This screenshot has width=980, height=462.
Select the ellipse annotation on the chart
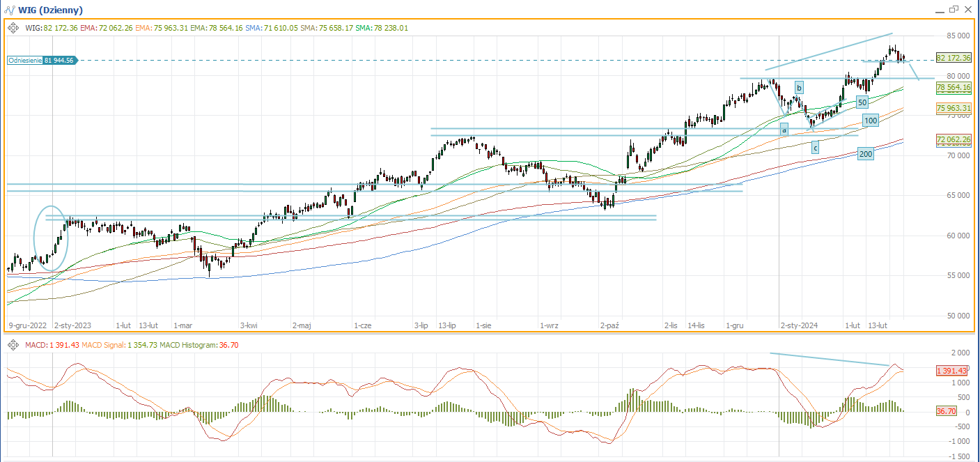click(x=52, y=238)
